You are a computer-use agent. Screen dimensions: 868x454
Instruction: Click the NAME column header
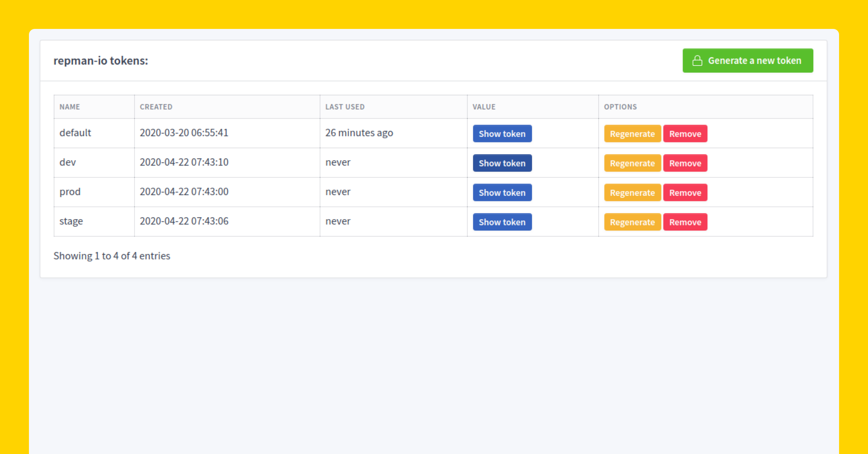coord(70,107)
